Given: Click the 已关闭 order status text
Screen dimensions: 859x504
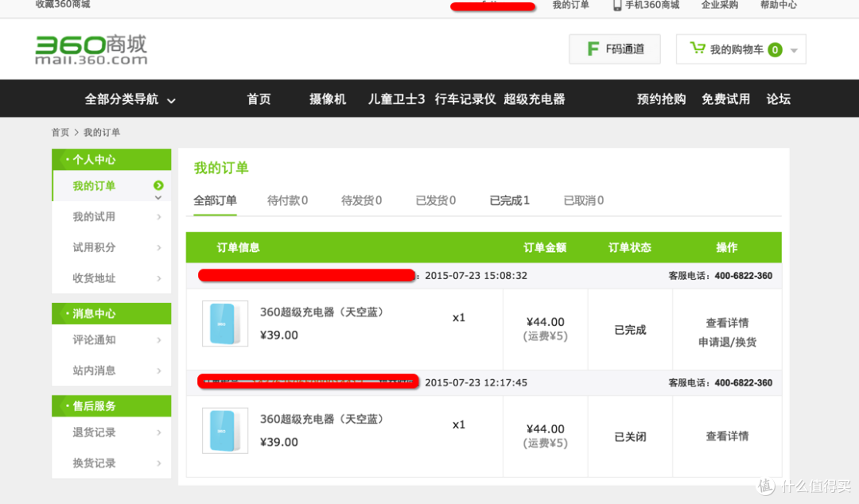Looking at the screenshot, I should point(630,437).
